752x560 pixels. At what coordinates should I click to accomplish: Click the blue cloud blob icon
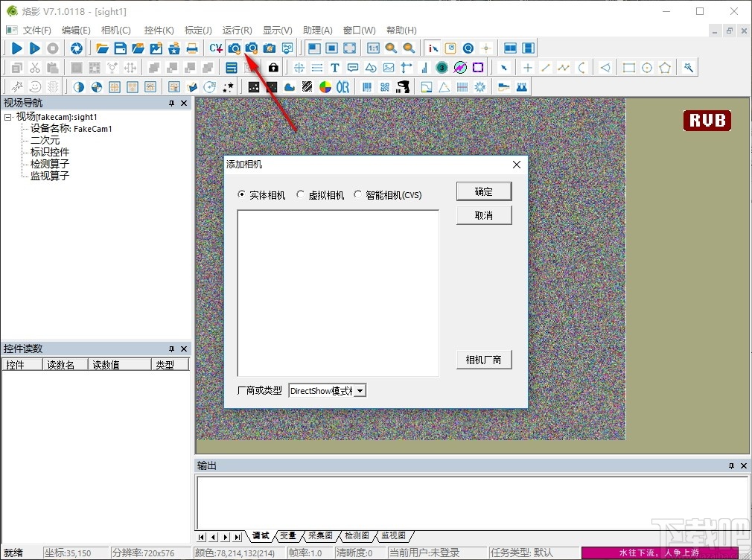[290, 87]
